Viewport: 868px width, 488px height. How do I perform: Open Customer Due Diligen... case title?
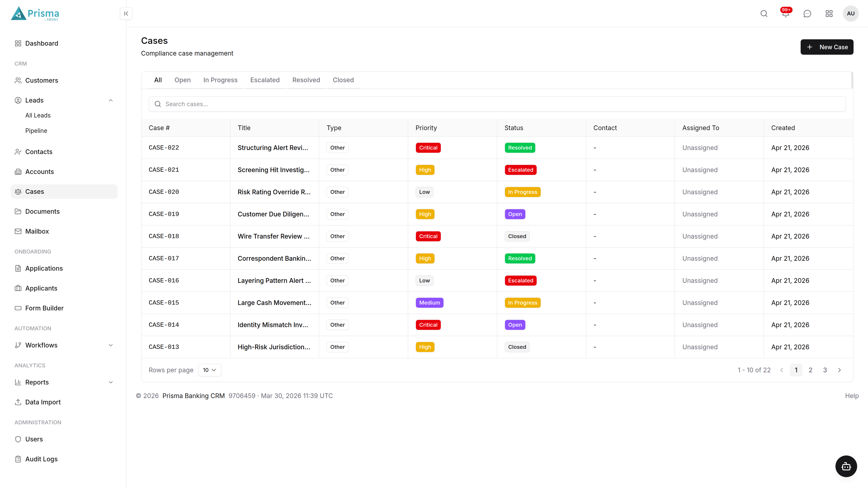click(273, 214)
